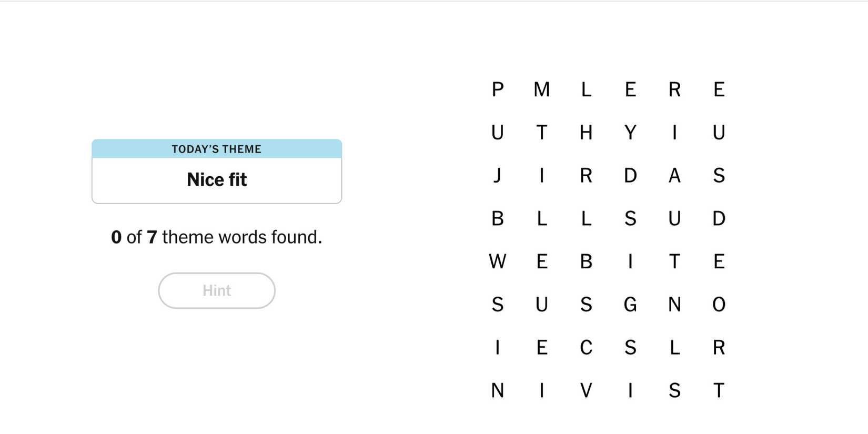Select the letter W in the fifth row
The image size is (868, 434).
point(497,261)
